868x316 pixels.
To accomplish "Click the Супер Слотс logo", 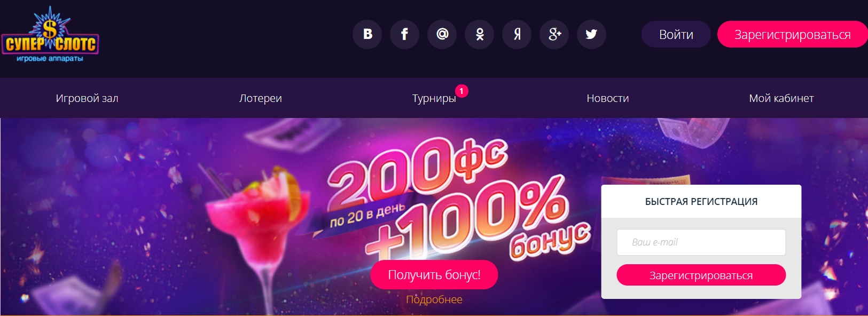I will [x=50, y=35].
